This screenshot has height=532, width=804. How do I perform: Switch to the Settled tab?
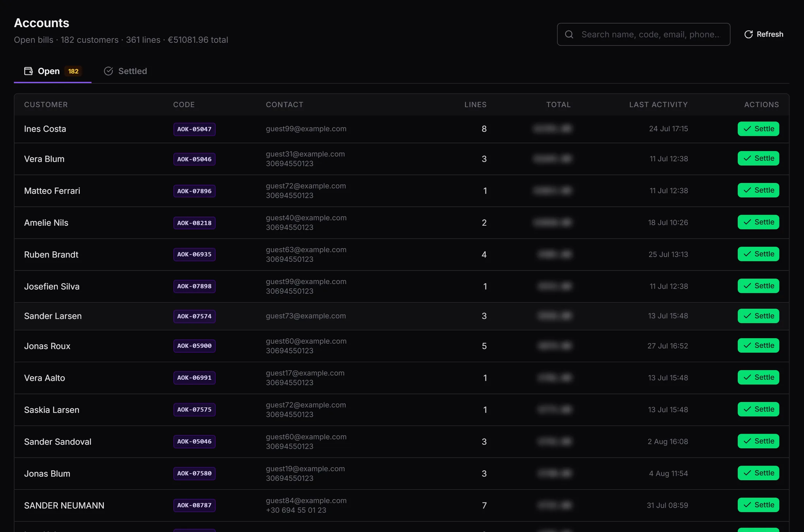[x=125, y=71]
